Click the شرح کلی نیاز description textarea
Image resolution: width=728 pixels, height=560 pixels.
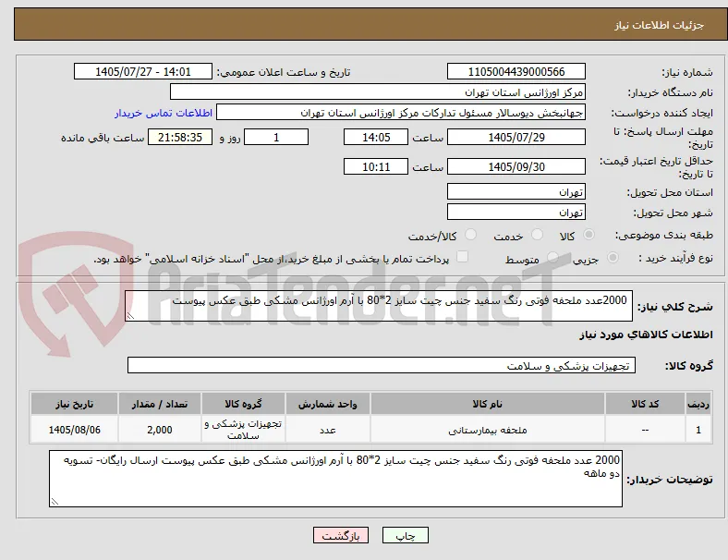point(379,306)
